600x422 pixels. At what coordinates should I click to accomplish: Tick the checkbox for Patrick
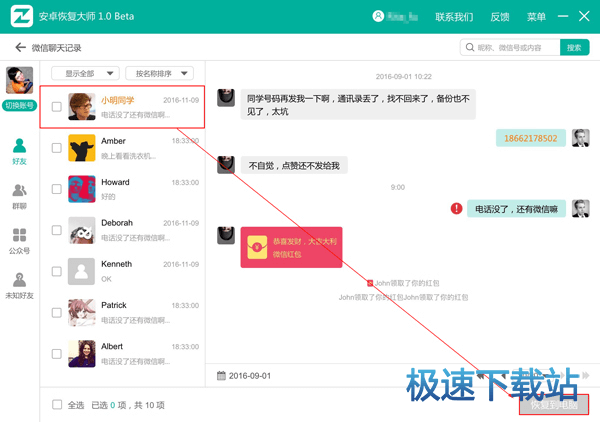tap(57, 313)
